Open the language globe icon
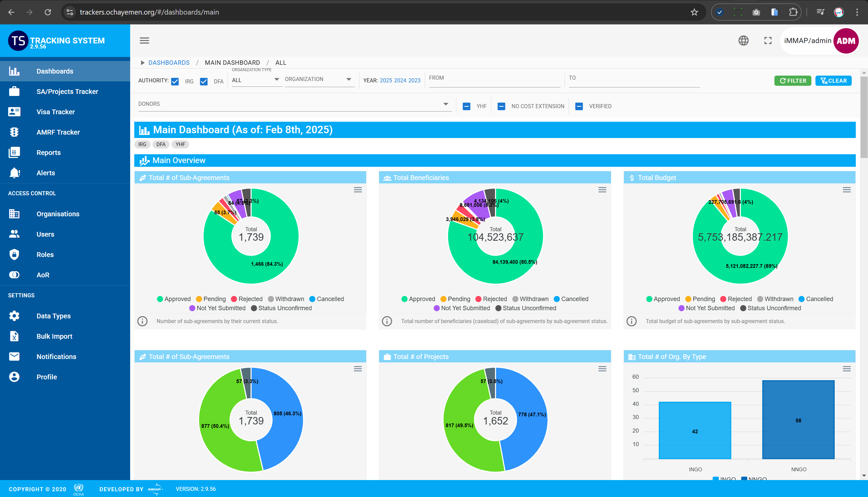The width and height of the screenshot is (868, 497). click(x=743, y=41)
